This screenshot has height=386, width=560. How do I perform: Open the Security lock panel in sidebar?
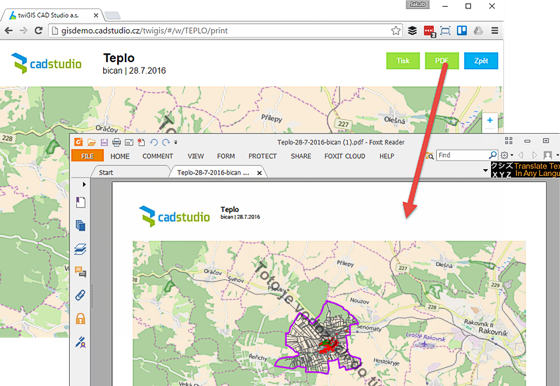(x=81, y=318)
